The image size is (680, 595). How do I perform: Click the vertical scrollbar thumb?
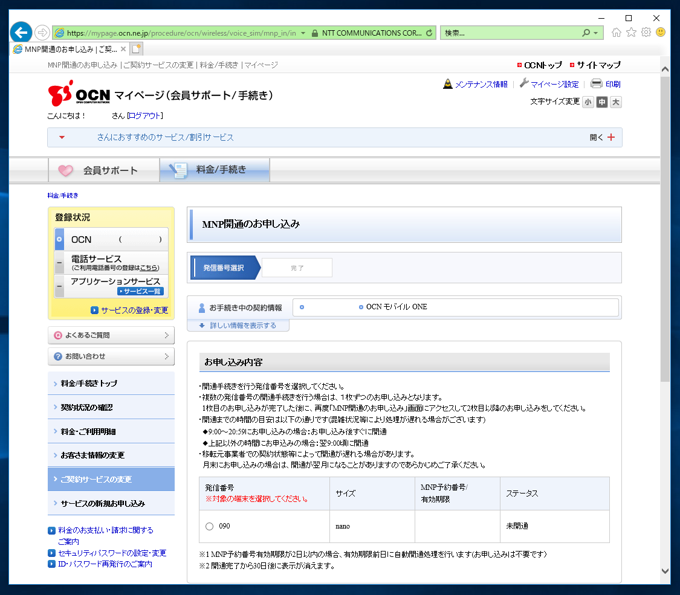(x=665, y=229)
